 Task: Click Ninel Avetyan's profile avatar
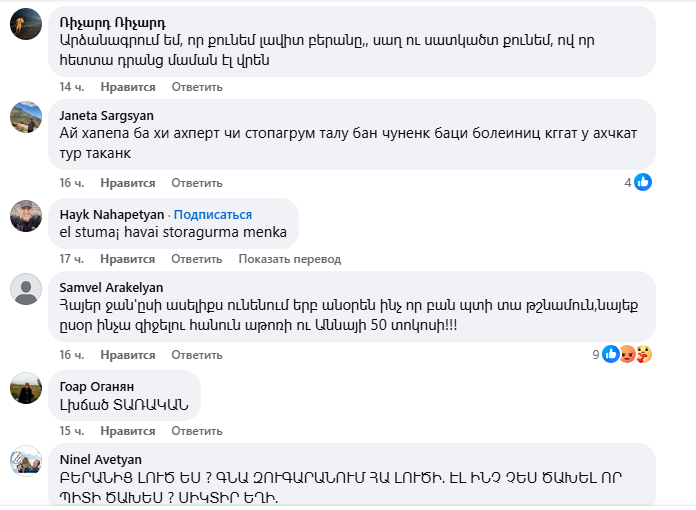(x=26, y=461)
